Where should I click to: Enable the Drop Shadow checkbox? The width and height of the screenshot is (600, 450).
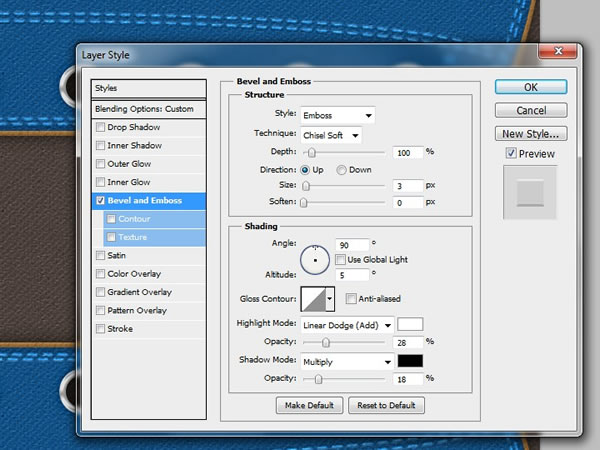click(x=100, y=127)
